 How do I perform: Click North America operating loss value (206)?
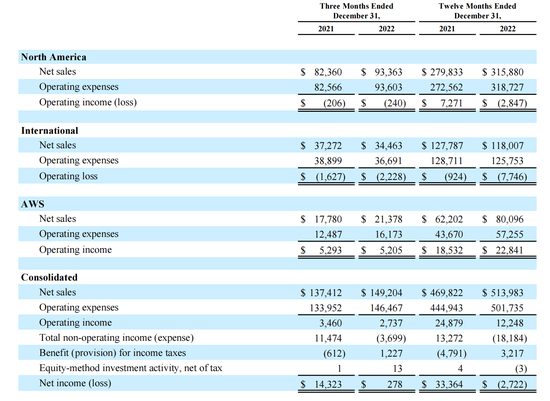[334, 103]
